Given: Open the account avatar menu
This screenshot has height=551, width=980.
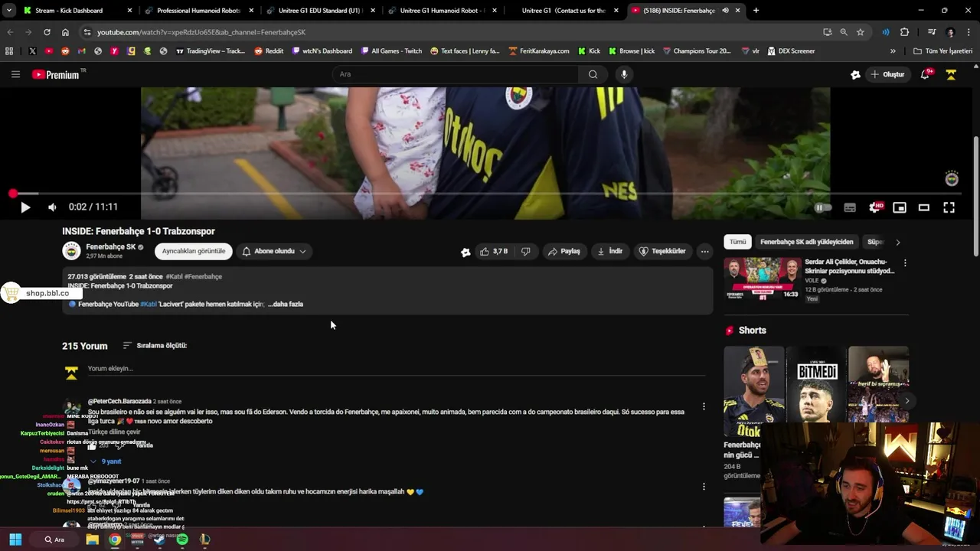Looking at the screenshot, I should (x=951, y=74).
